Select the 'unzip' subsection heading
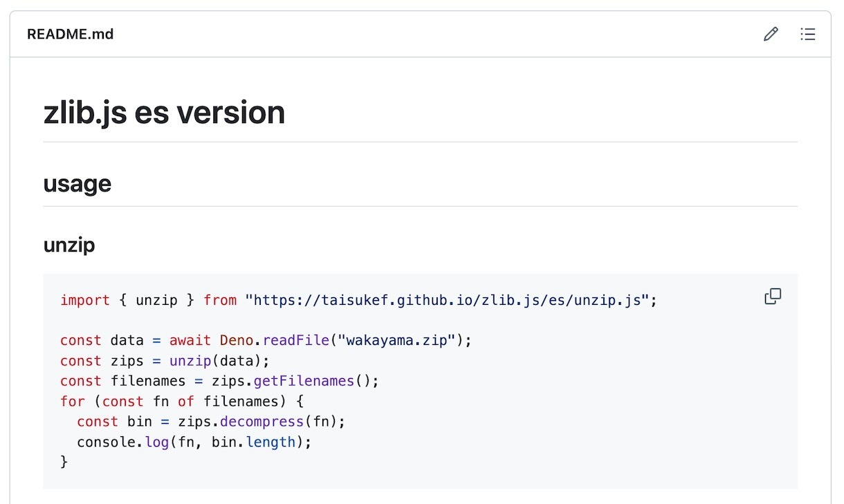Viewport: 844px width, 504px height. (x=69, y=245)
